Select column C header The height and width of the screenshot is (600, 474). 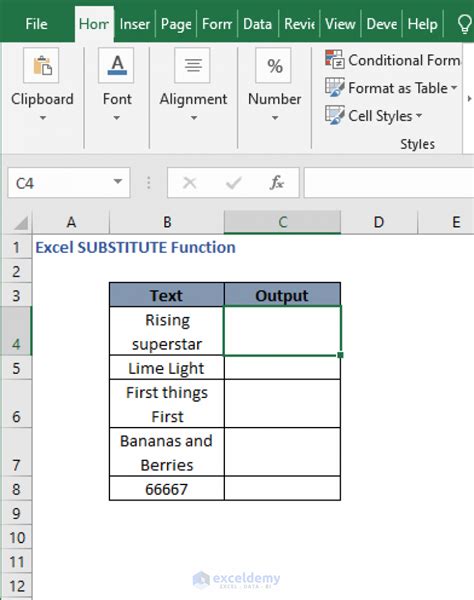(282, 222)
